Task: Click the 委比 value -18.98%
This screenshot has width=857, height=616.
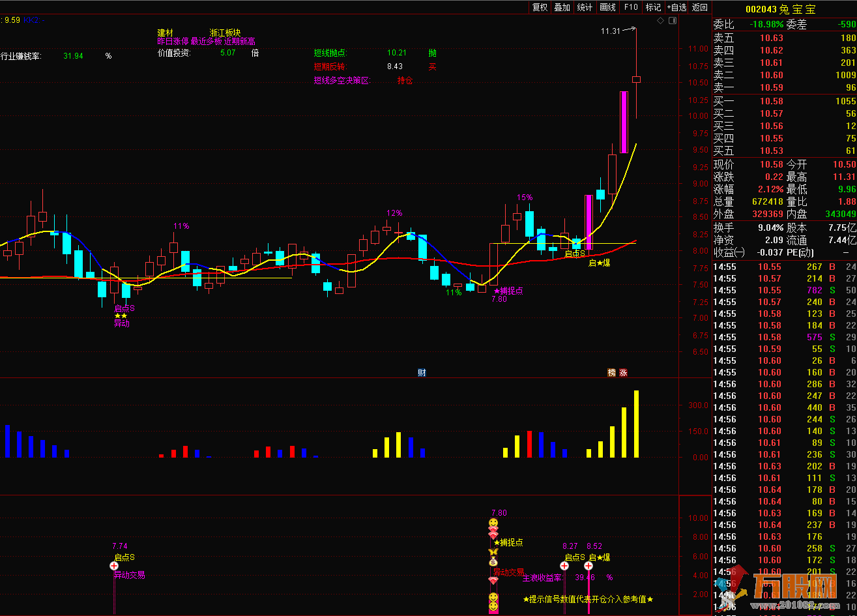Action: pyautogui.click(x=766, y=24)
